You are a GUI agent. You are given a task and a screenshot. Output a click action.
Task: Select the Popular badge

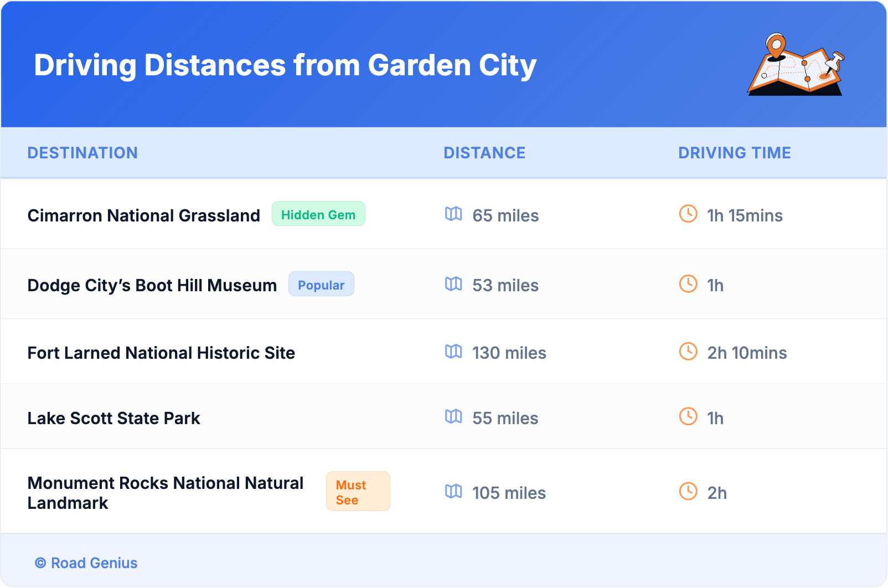pyautogui.click(x=321, y=285)
